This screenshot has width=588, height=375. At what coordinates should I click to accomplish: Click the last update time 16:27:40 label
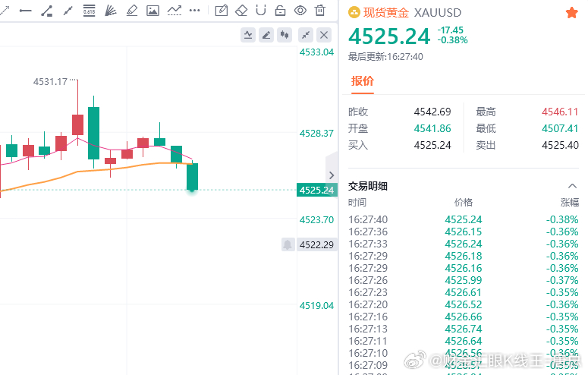coord(385,57)
